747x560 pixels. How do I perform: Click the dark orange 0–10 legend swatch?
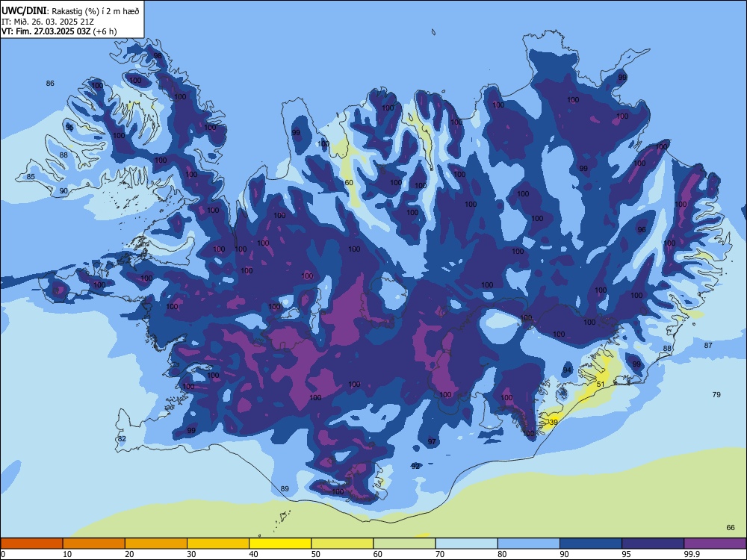(31, 544)
